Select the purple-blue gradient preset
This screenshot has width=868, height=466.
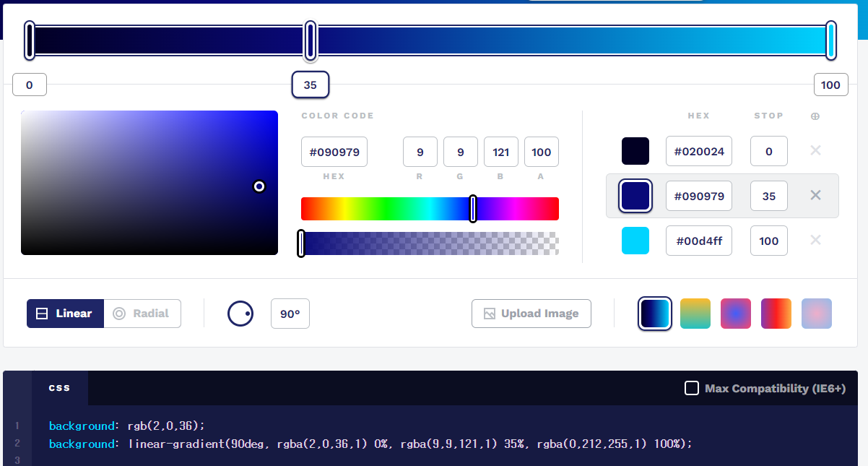coord(735,314)
